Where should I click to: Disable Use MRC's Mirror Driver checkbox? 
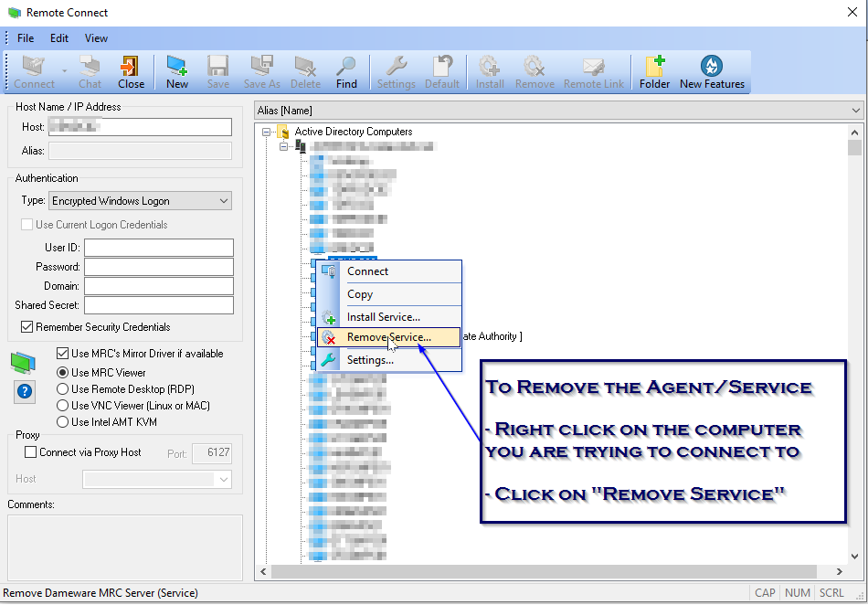63,354
